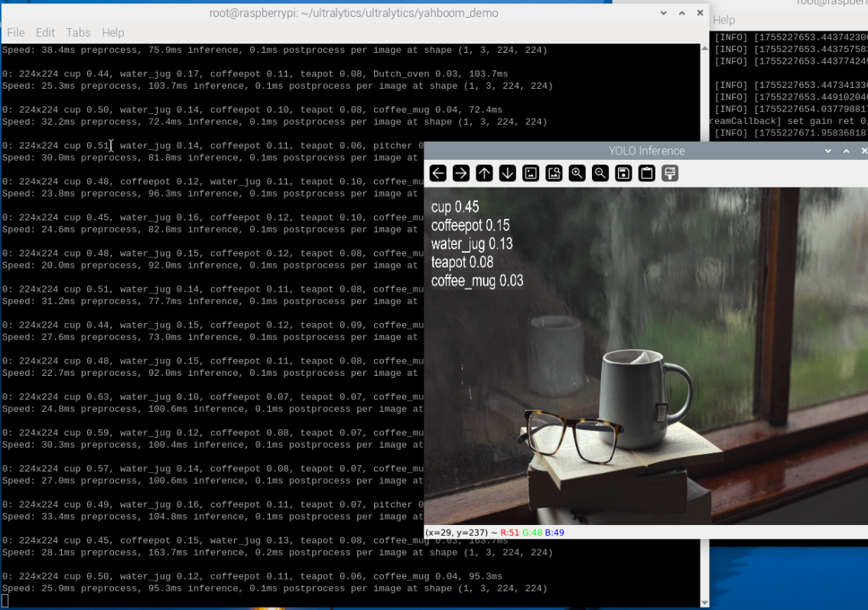
Task: Maximize the YOLO Inference window
Action: click(847, 151)
